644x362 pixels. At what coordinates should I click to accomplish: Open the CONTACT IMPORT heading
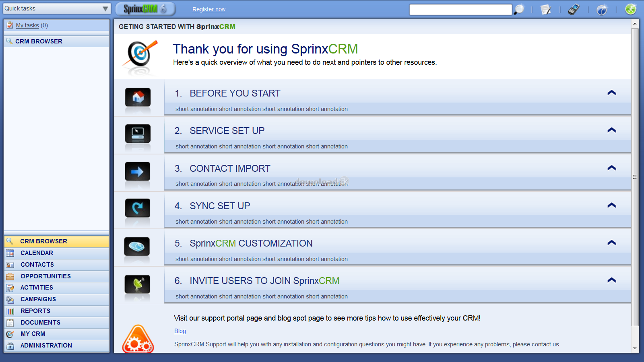pos(230,169)
